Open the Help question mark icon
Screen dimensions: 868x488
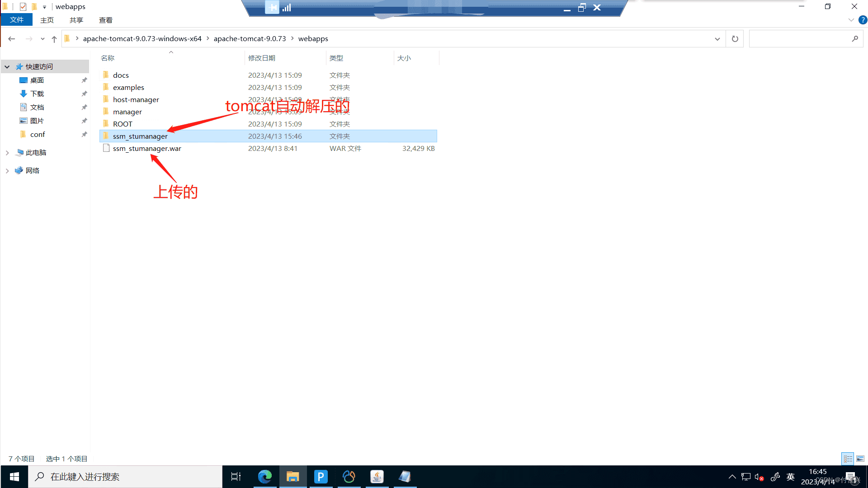pos(863,20)
